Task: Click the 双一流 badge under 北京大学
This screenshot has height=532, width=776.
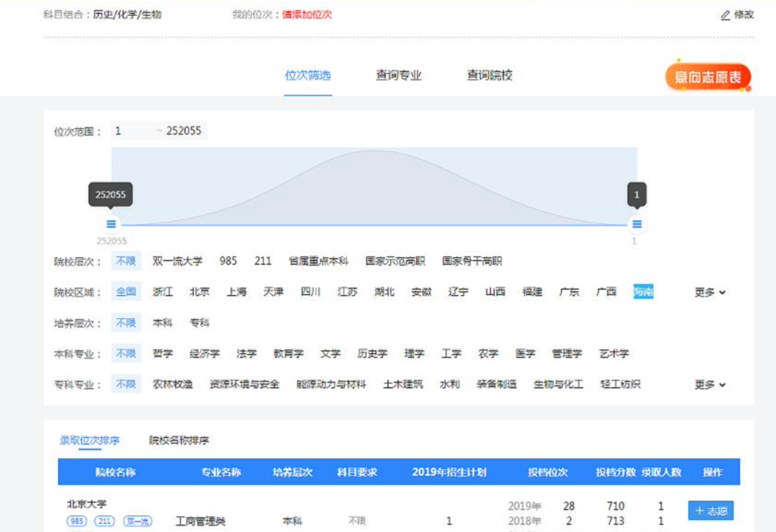Action: 138,523
